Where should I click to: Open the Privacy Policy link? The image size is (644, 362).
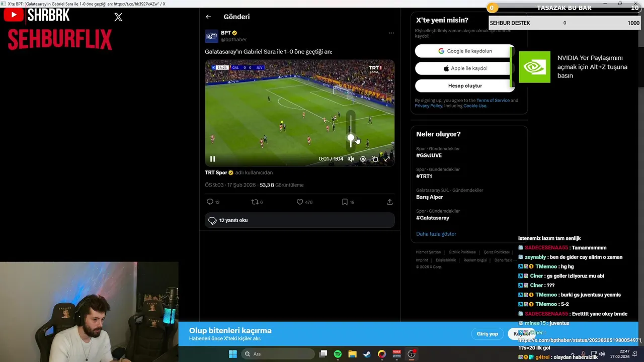point(429,106)
